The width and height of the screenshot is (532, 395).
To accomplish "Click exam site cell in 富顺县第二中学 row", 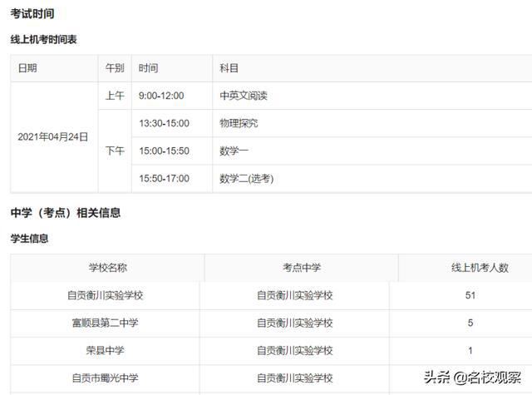I will pos(295,323).
